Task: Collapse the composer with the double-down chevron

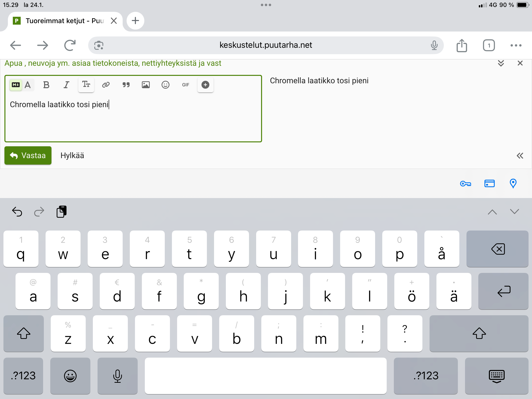Action: 501,63
